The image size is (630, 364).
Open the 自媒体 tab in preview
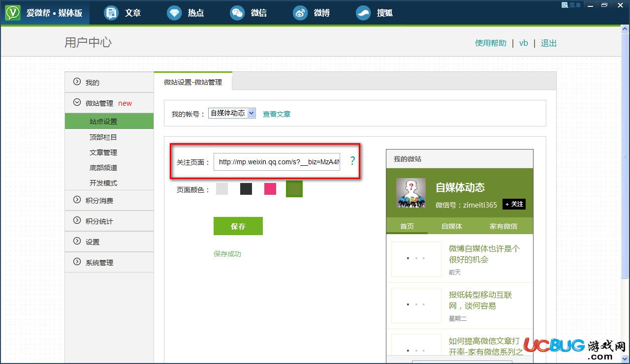point(451,226)
